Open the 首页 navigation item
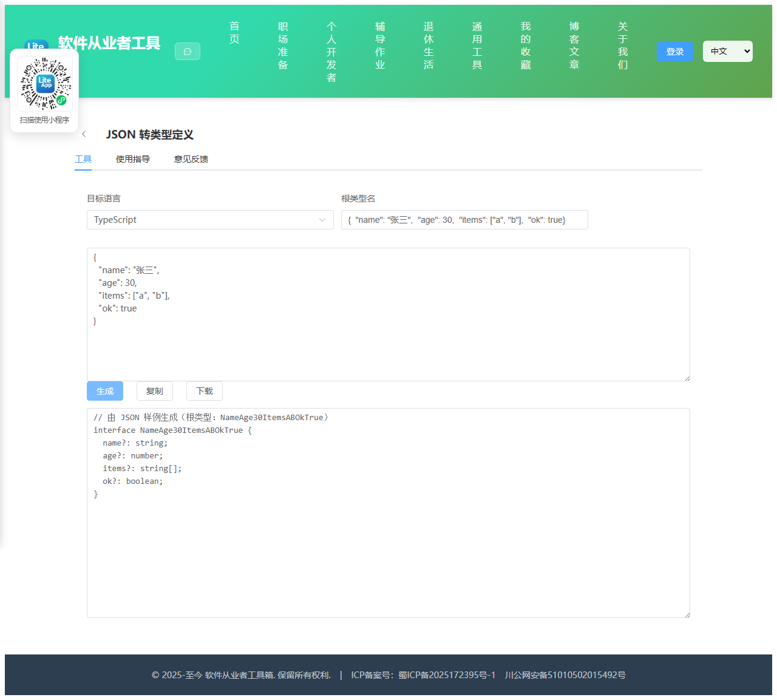The width and height of the screenshot is (777, 700). pyautogui.click(x=234, y=32)
